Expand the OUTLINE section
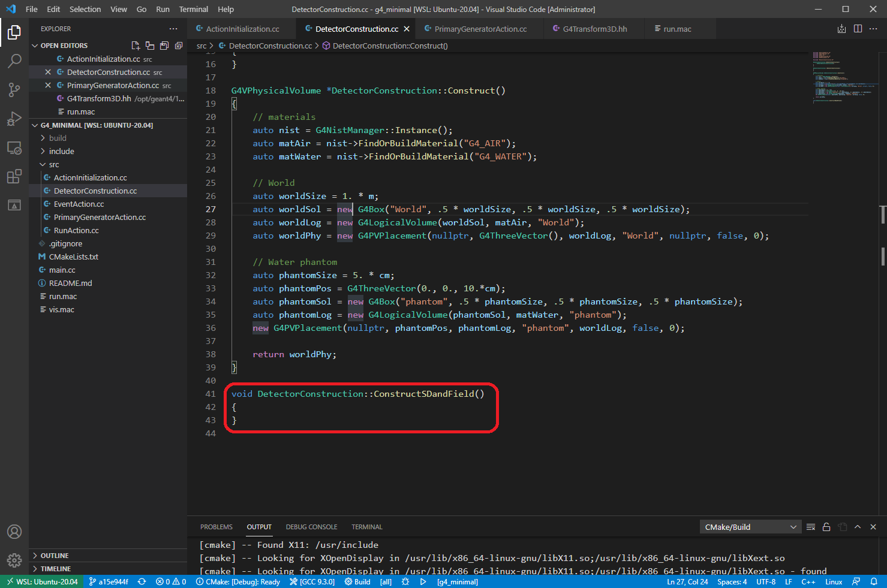887x588 pixels. [x=55, y=556]
